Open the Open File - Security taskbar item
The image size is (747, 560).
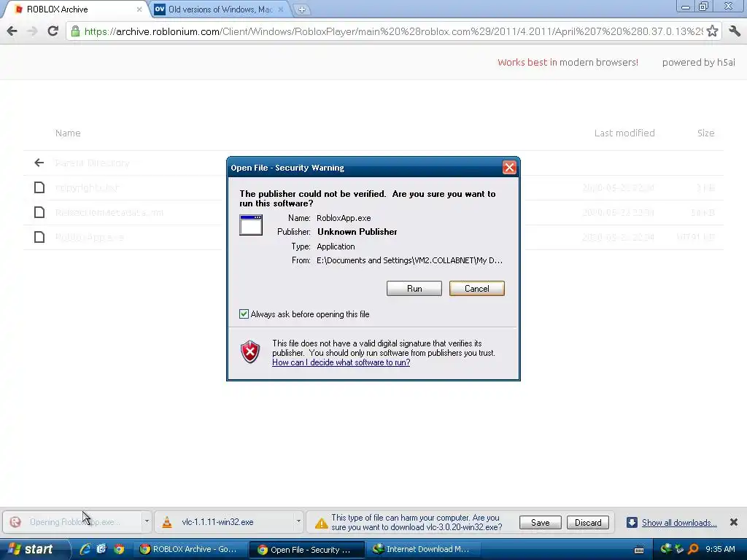point(307,550)
